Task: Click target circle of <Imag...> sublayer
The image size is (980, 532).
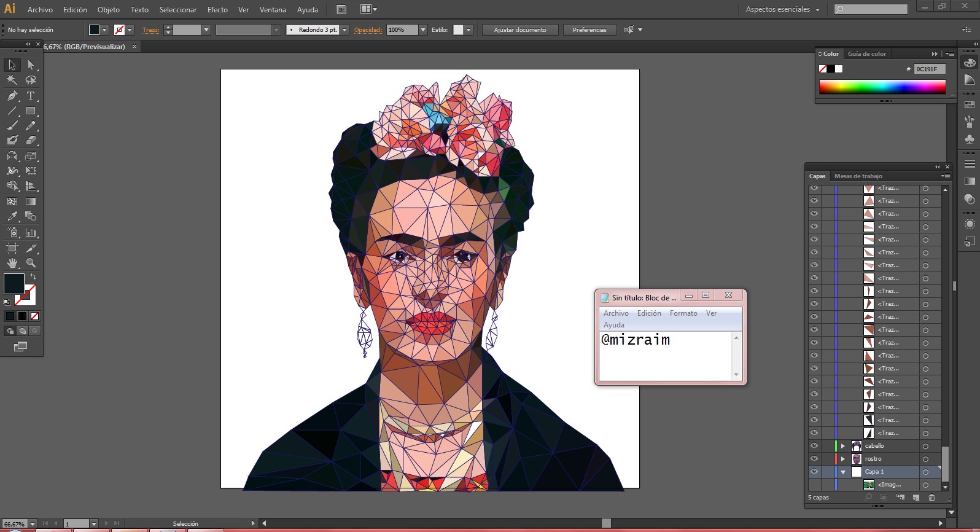Action: click(x=925, y=485)
